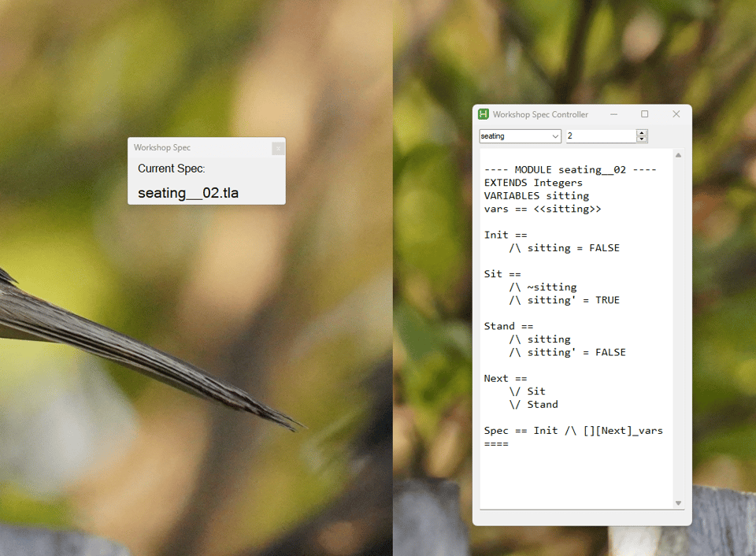Close the Workshop Spec Controller window
This screenshot has height=556, width=756.
pos(676,114)
